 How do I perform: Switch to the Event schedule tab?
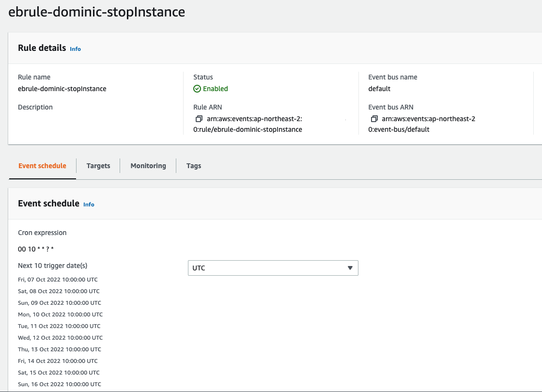click(x=42, y=166)
